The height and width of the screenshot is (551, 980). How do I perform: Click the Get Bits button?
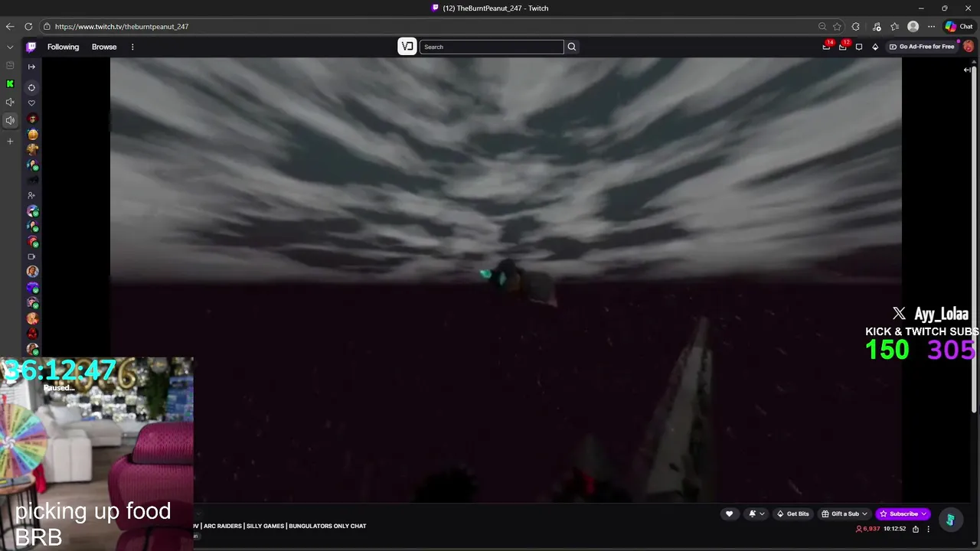point(792,514)
